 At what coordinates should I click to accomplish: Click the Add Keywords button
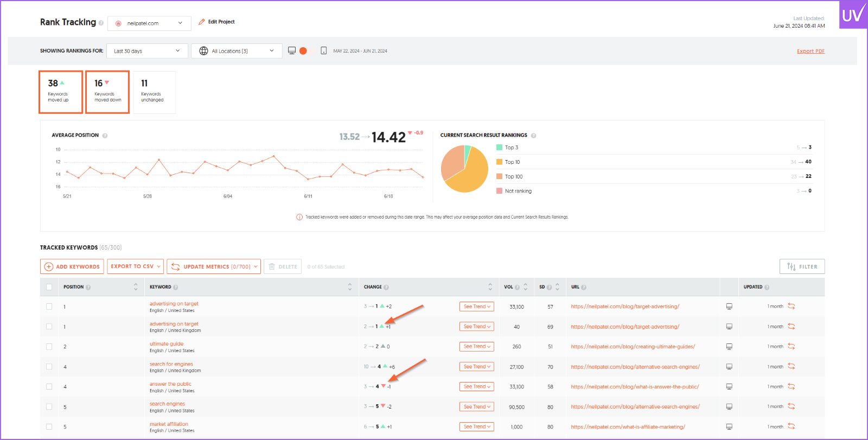pyautogui.click(x=72, y=266)
